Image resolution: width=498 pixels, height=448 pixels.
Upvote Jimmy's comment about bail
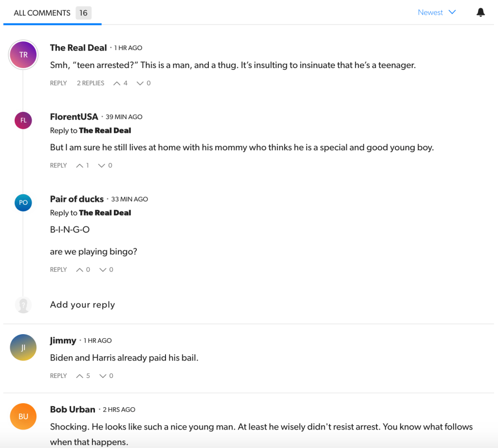(80, 376)
